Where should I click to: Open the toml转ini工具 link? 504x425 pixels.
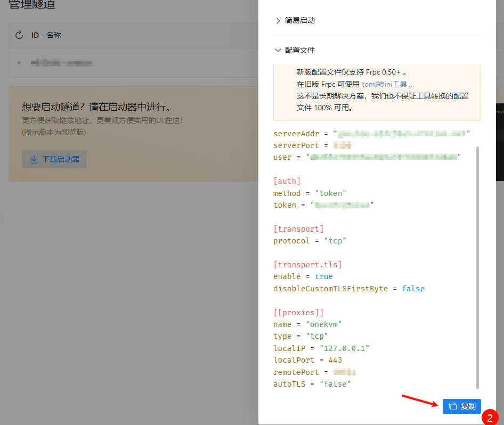point(385,84)
